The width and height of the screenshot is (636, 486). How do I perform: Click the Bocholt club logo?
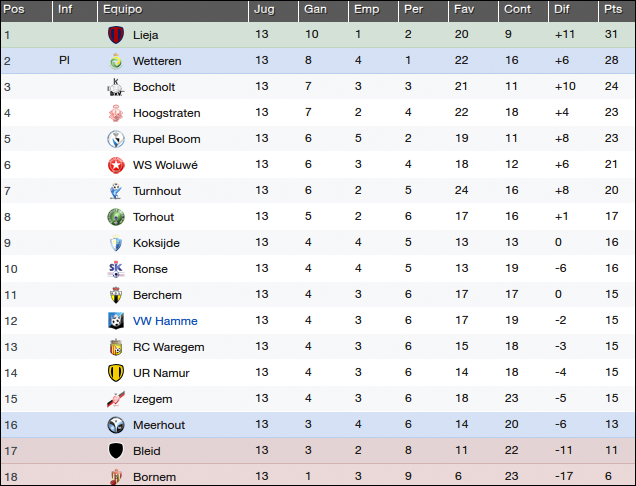click(x=116, y=87)
